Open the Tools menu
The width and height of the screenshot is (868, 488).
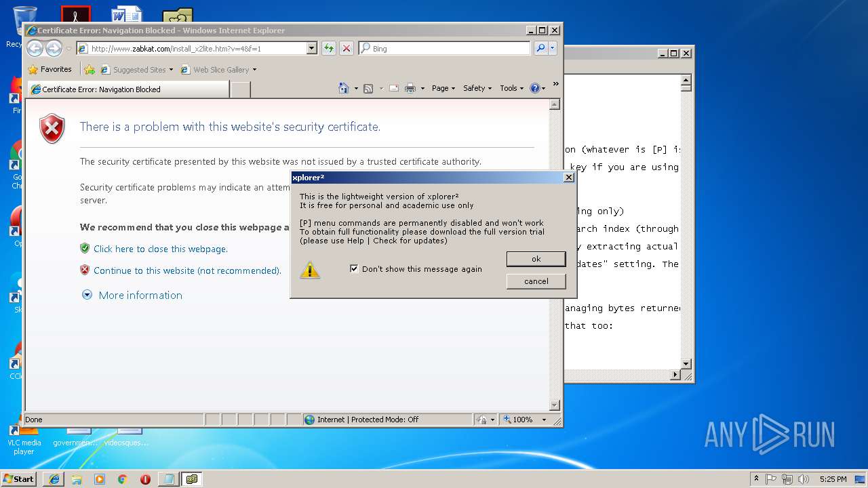[512, 88]
